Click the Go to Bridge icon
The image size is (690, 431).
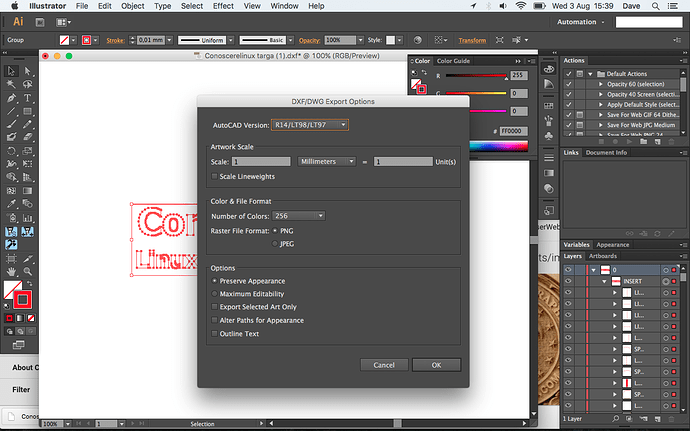pyautogui.click(x=40, y=22)
